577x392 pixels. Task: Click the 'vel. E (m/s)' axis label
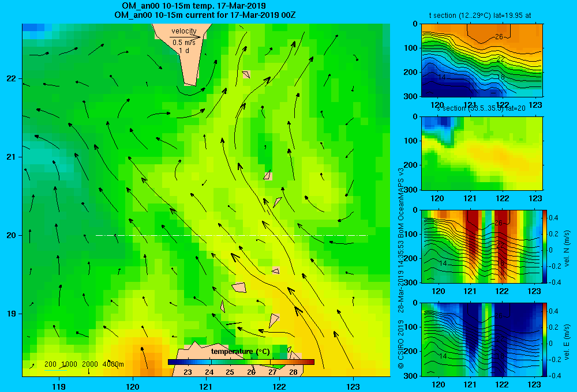[567, 342]
